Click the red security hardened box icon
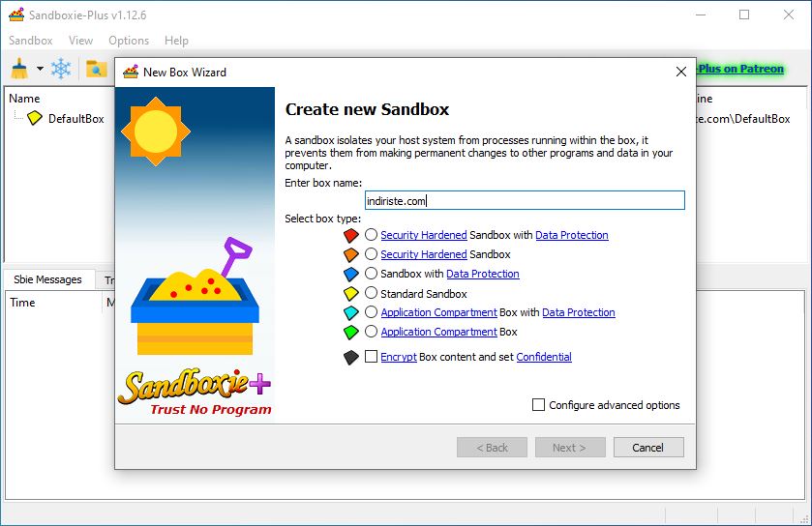This screenshot has height=526, width=812. pos(351,235)
